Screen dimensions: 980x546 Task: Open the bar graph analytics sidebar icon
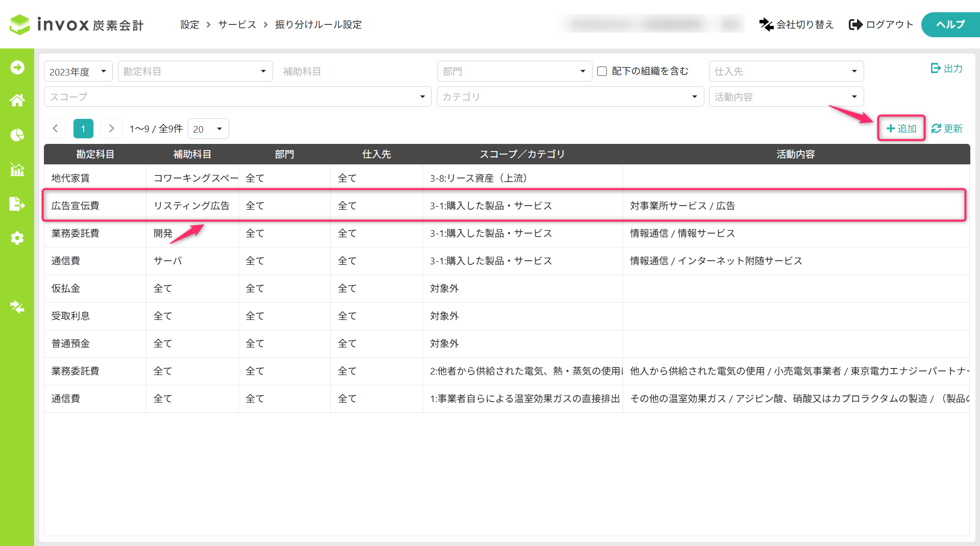click(x=17, y=169)
